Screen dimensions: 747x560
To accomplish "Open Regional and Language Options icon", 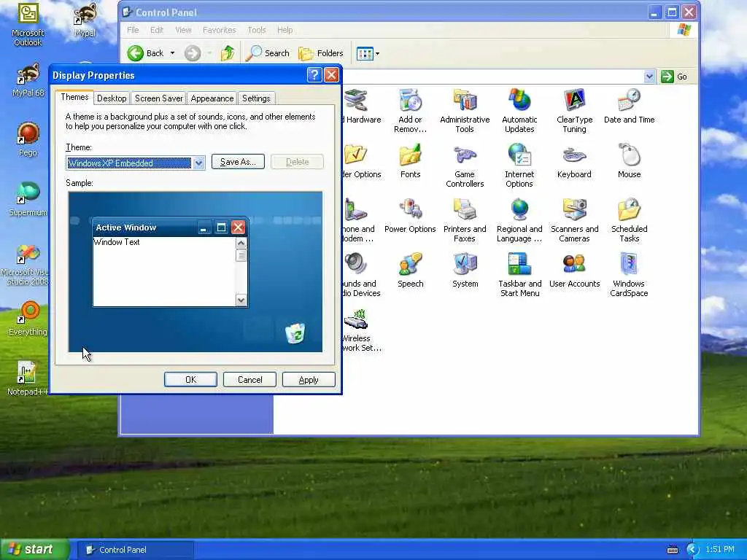I will click(x=519, y=220).
